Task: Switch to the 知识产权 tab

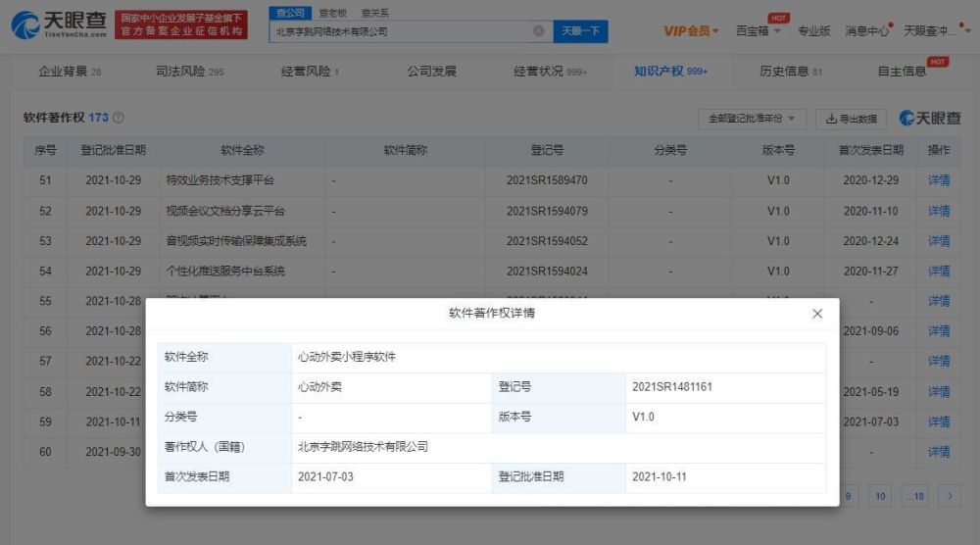Action: (670, 72)
